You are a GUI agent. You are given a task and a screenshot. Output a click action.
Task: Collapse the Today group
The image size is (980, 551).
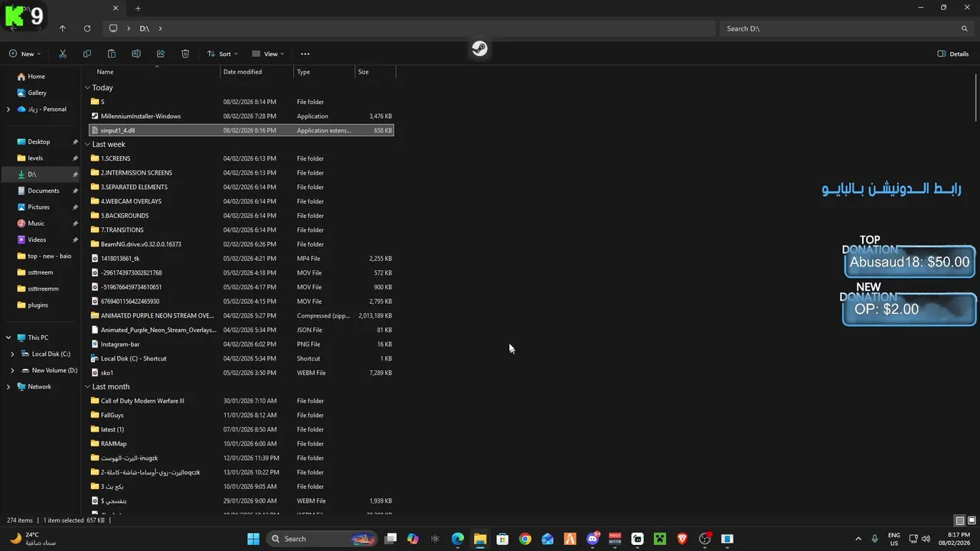point(87,88)
